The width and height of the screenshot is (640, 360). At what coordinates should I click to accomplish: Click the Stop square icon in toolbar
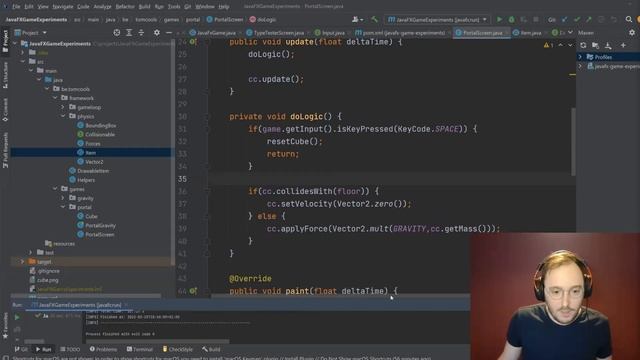(x=536, y=19)
